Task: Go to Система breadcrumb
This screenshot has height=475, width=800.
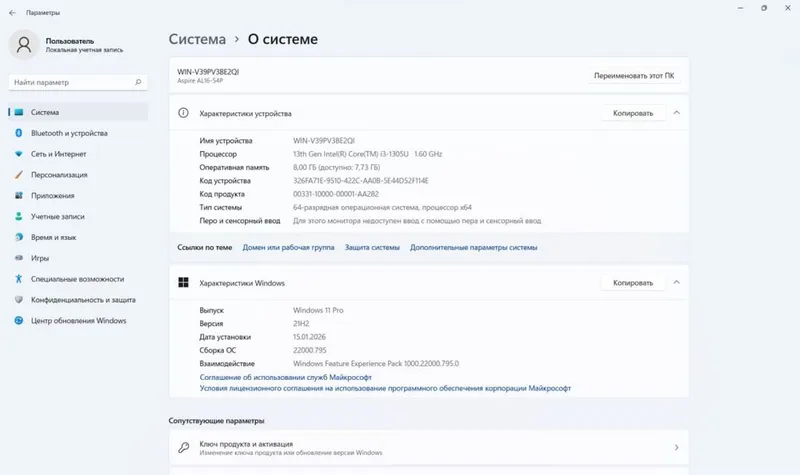Action: [x=197, y=39]
